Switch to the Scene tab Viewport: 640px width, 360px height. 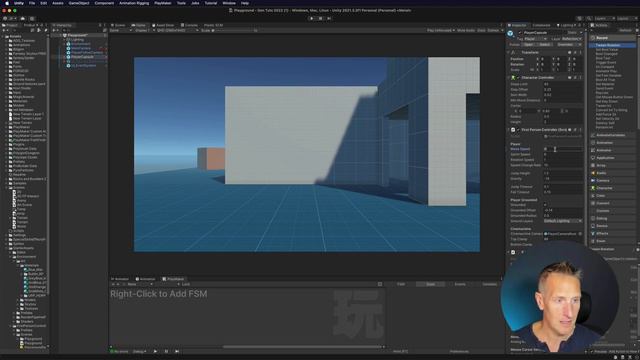pyautogui.click(x=119, y=25)
